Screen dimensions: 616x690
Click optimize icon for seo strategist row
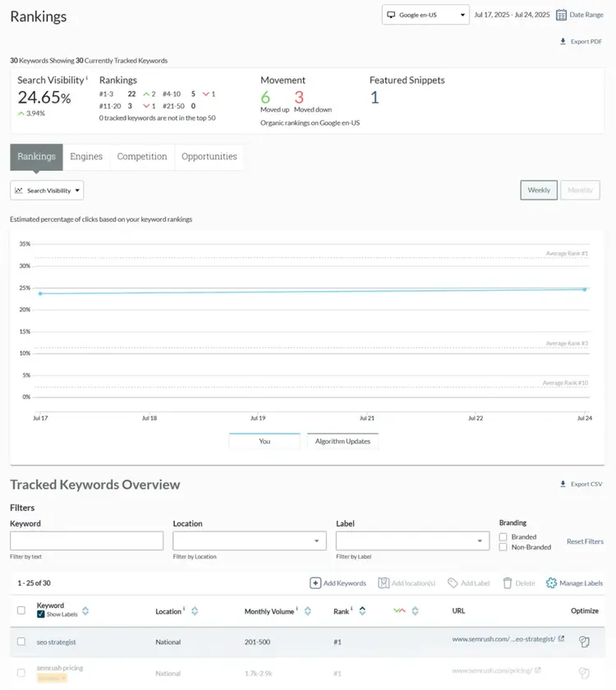[x=584, y=642]
